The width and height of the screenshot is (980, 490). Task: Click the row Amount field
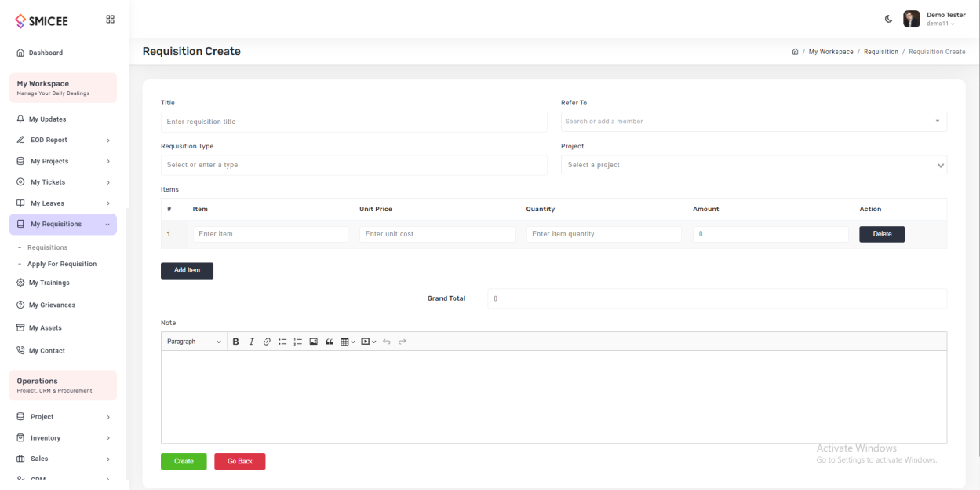coord(771,234)
